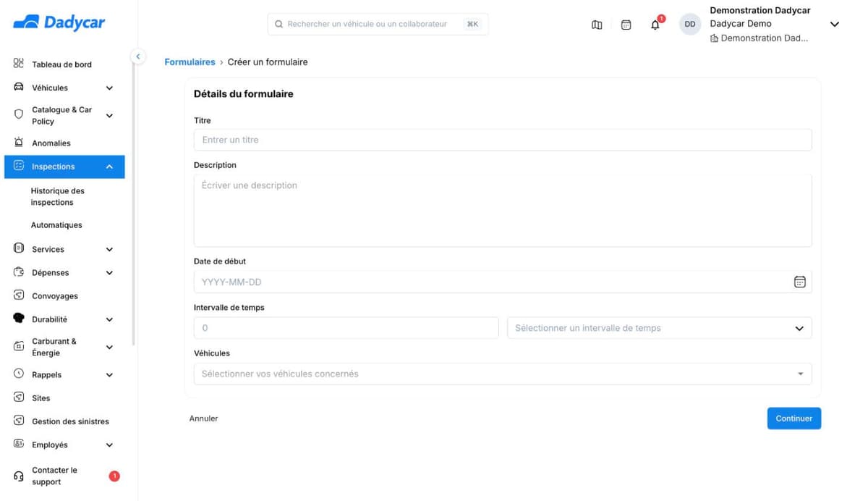The image size is (868, 501).
Task: Focus the Date de début field
Action: pyautogui.click(x=503, y=282)
